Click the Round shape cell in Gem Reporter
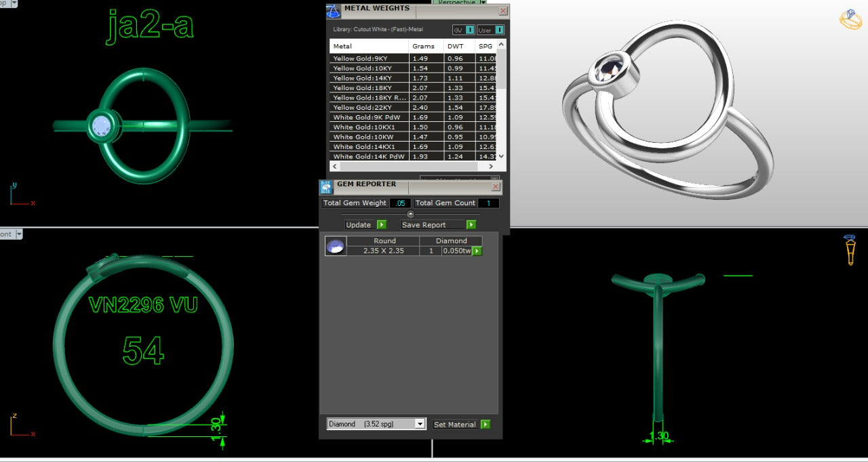 [x=384, y=241]
